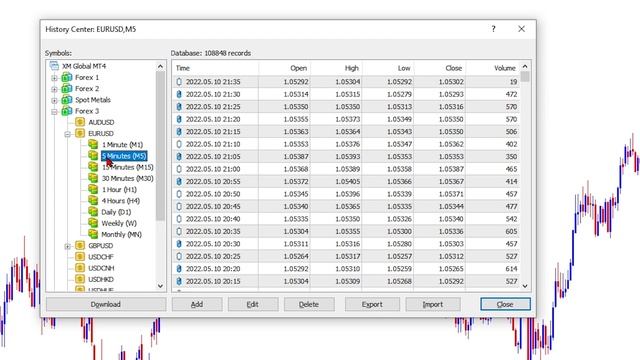This screenshot has width=640, height=360.
Task: Click volume value 605 in the table
Action: (511, 231)
